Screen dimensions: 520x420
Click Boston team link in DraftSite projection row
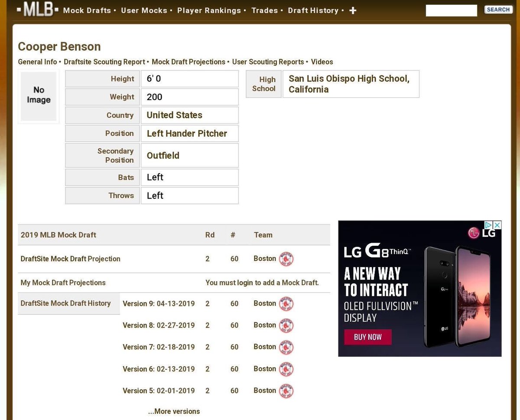click(x=265, y=259)
